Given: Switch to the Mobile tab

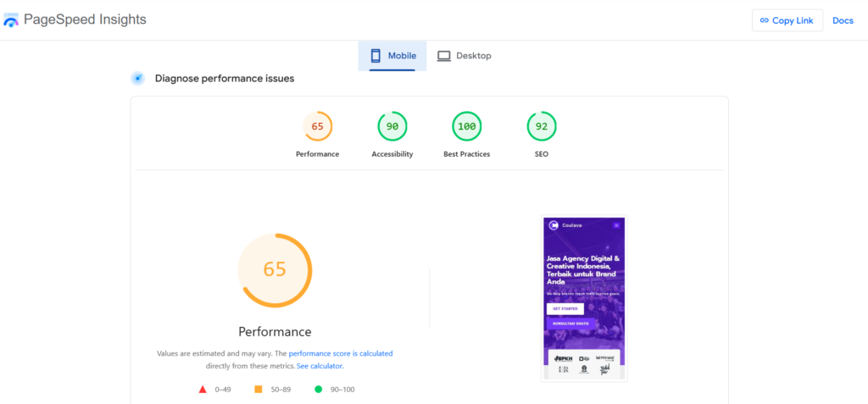Looking at the screenshot, I should click(392, 56).
